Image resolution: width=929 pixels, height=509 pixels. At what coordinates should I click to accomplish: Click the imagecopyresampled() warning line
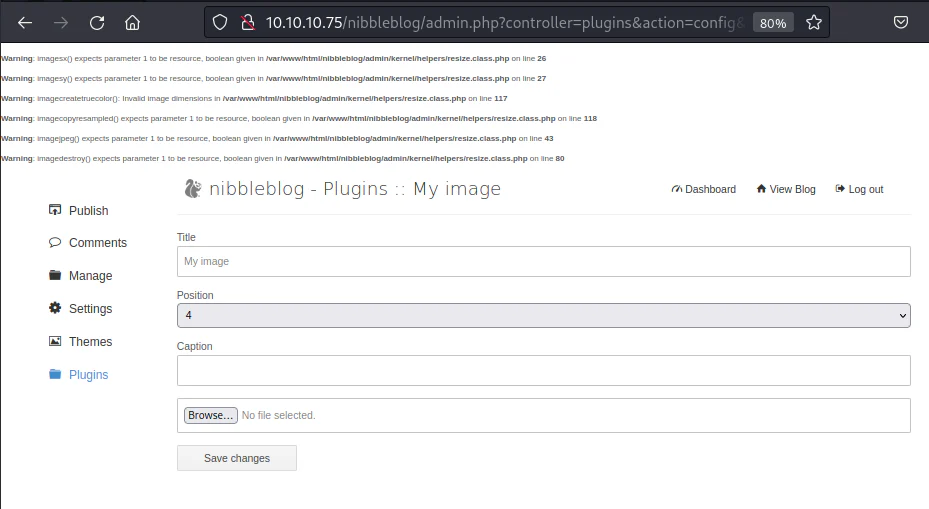(x=299, y=119)
